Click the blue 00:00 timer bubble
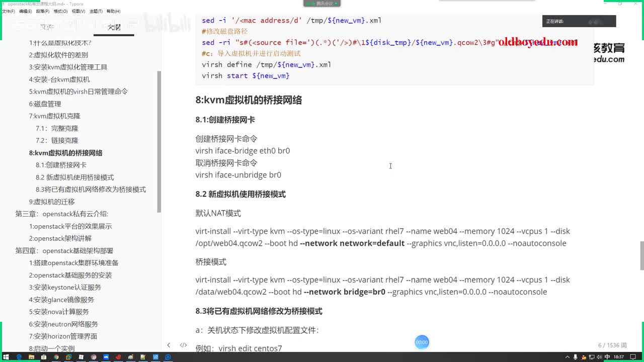The height and width of the screenshot is (362, 644). [x=422, y=342]
